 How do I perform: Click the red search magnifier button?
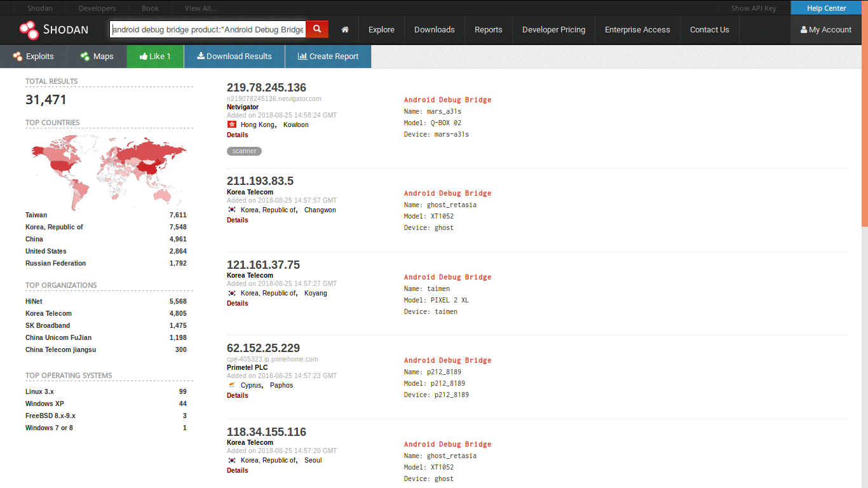[317, 29]
